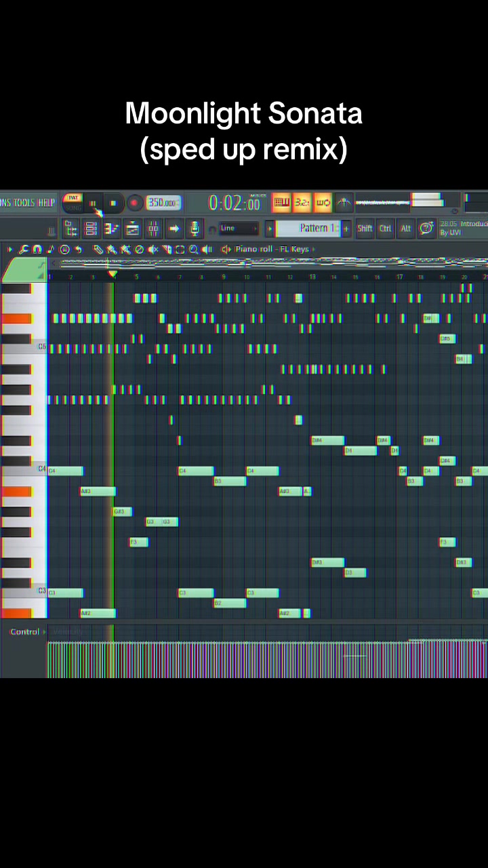
Task: Add new pattern with plus button
Action: point(346,228)
